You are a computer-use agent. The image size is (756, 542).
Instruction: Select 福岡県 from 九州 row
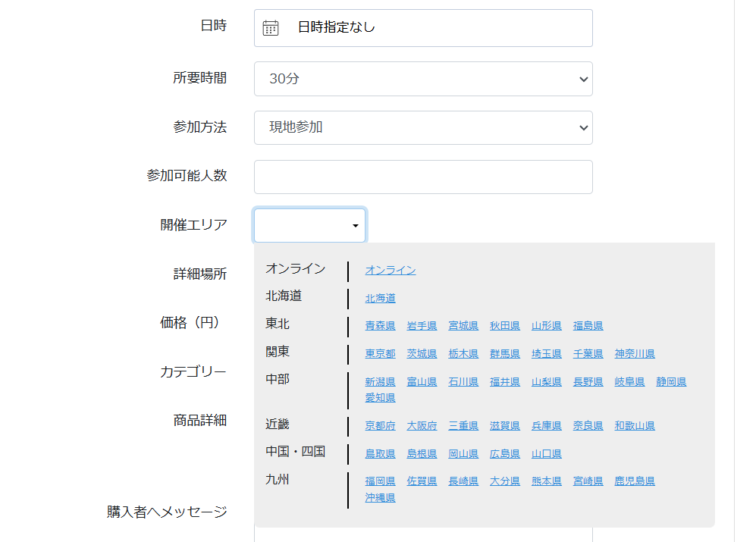[x=380, y=481]
